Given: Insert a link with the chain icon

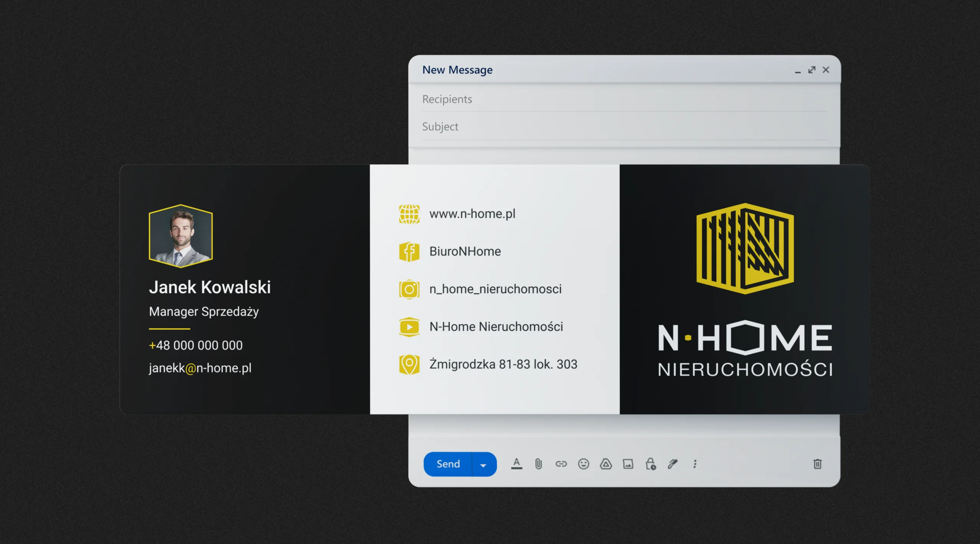Looking at the screenshot, I should pyautogui.click(x=561, y=464).
